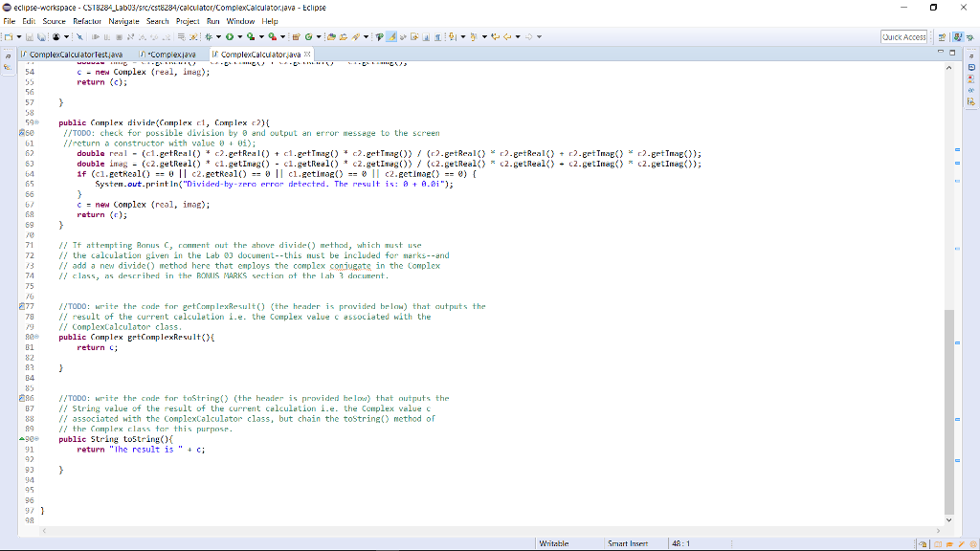The width and height of the screenshot is (980, 551).
Task: Click the Debug bug icon in toolbar
Action: coord(208,37)
